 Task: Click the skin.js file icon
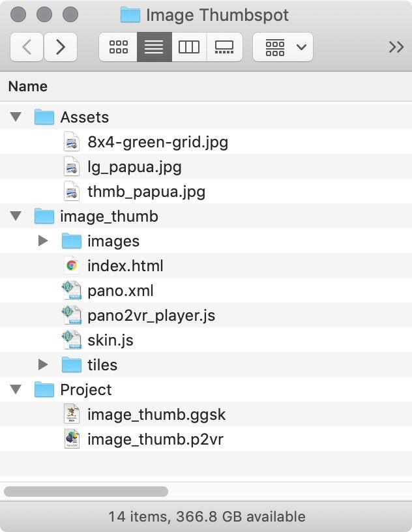tap(72, 340)
